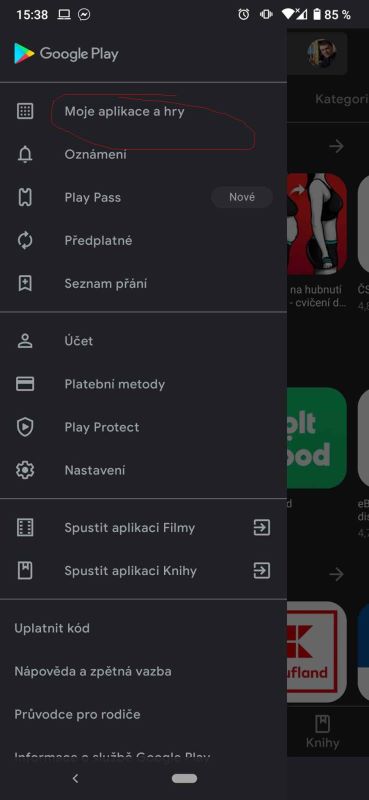This screenshot has height=800, width=369.
Task: Tap the Oznámení bell icon
Action: (x=25, y=154)
